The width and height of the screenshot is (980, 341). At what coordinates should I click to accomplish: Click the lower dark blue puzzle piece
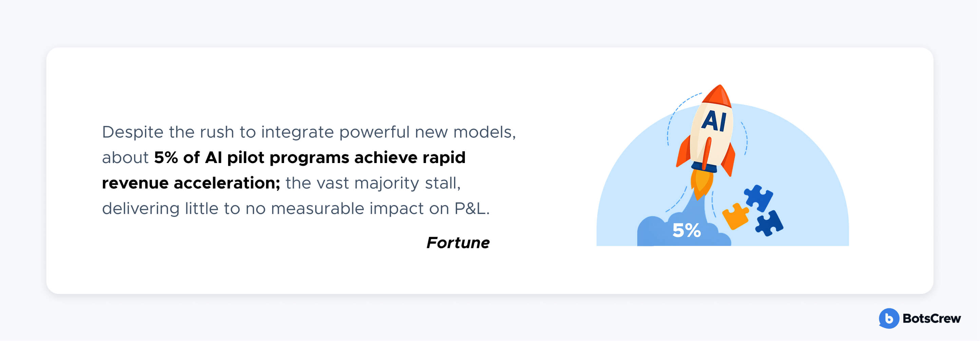769,223
